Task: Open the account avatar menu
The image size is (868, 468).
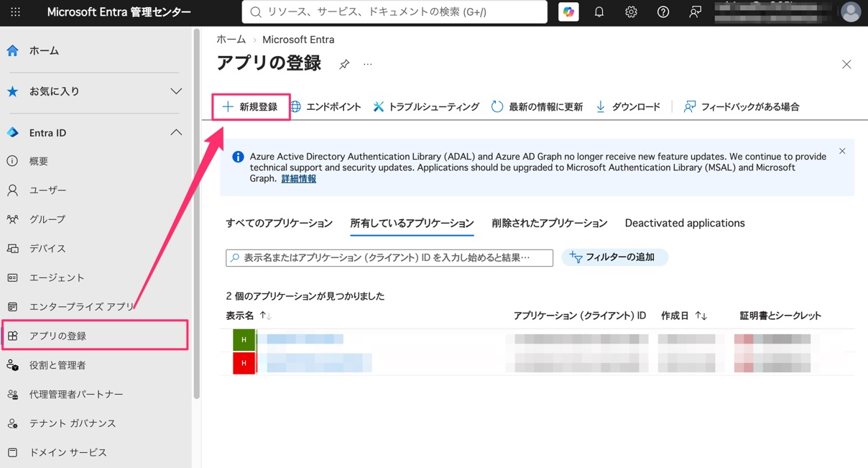Action: pos(851,12)
